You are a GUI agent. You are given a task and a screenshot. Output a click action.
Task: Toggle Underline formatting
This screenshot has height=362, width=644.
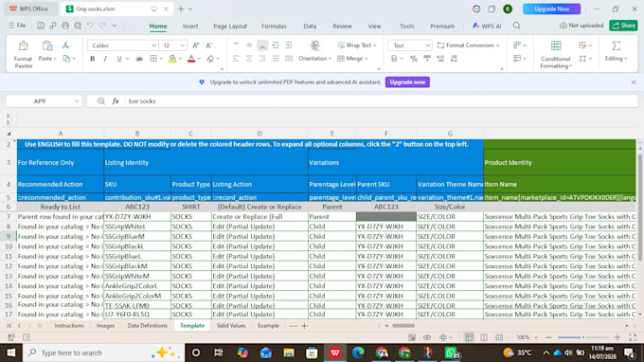(119, 59)
